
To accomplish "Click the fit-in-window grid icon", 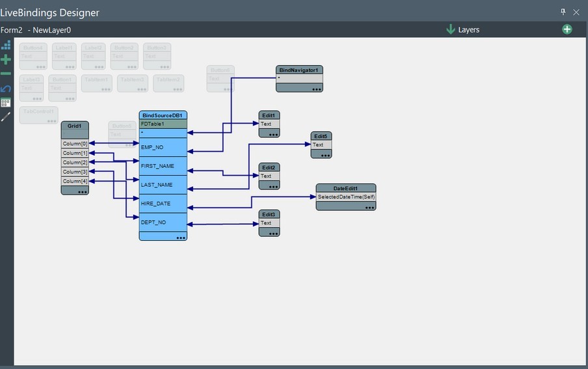I will point(6,102).
